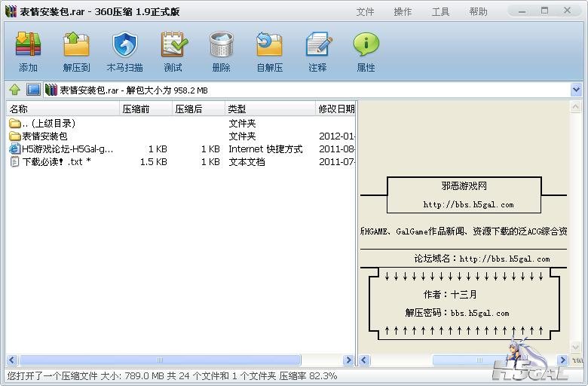Open the 工具 (Tools) menu
This screenshot has width=588, height=386.
point(440,11)
